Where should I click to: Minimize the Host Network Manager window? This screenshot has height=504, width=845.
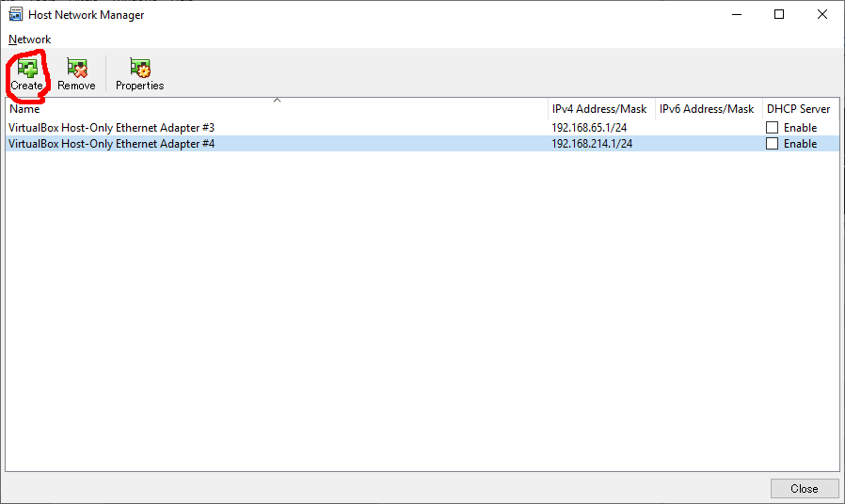(x=737, y=14)
